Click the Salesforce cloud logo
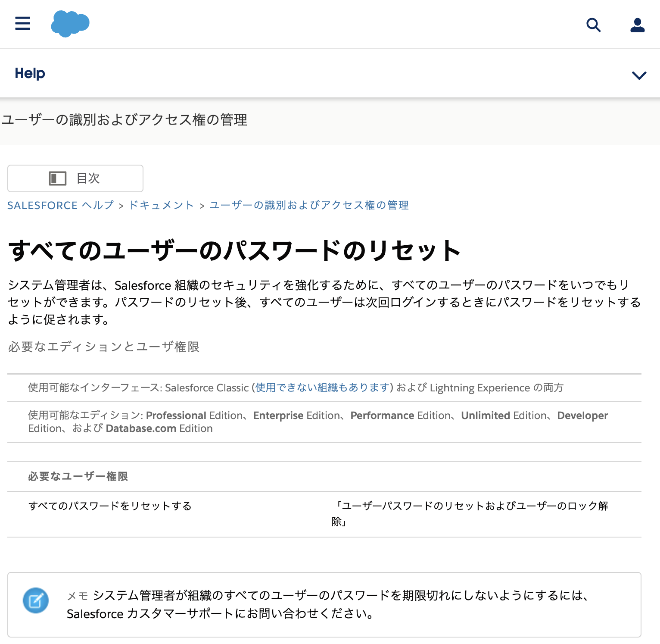Viewport: 660px width, 644px height. (x=70, y=24)
